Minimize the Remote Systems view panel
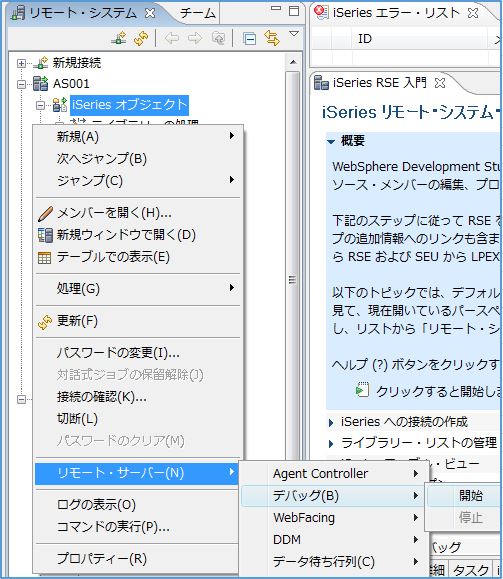The height and width of the screenshot is (579, 503). pyautogui.click(x=276, y=8)
